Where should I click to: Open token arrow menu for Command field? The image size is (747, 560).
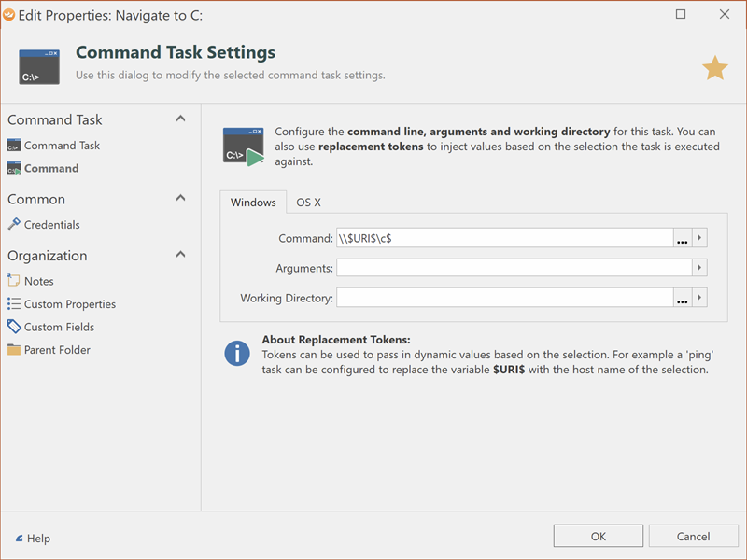[699, 239]
